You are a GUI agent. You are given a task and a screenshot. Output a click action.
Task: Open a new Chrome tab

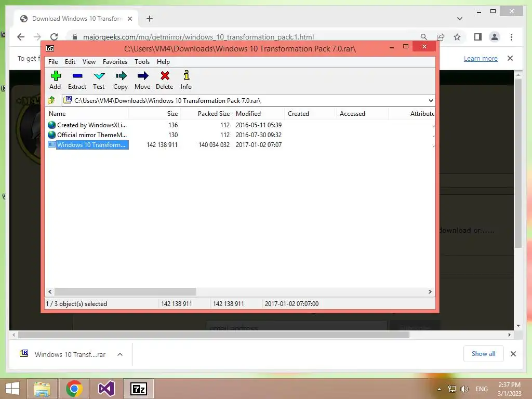click(x=150, y=19)
